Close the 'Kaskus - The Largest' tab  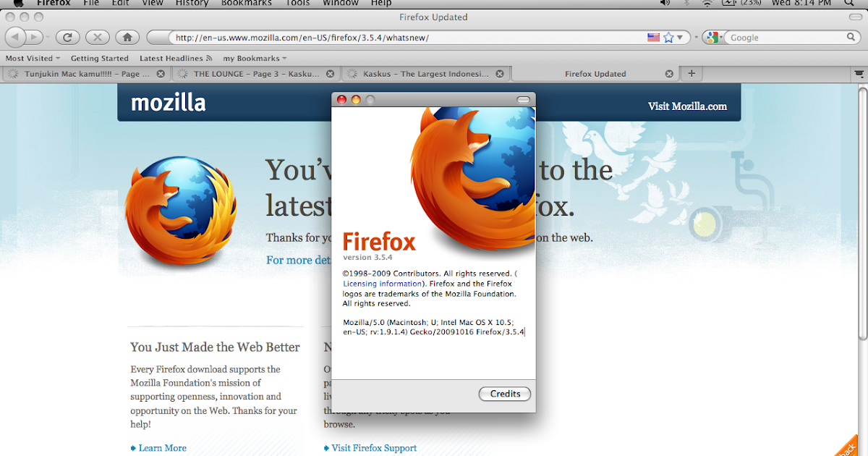500,74
